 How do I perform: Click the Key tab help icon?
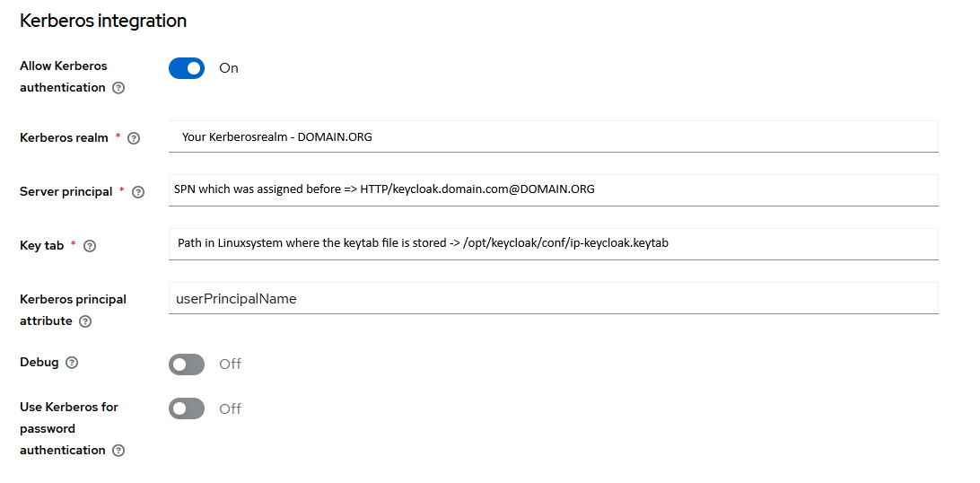90,246
